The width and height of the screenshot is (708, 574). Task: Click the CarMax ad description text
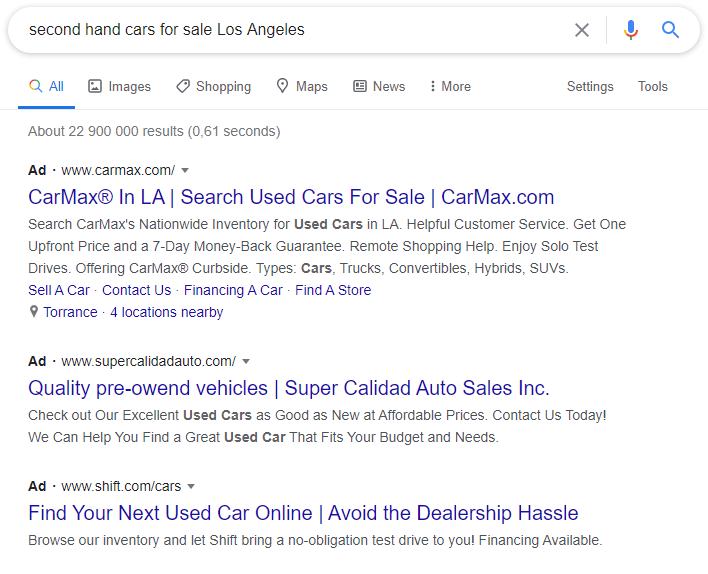[327, 246]
